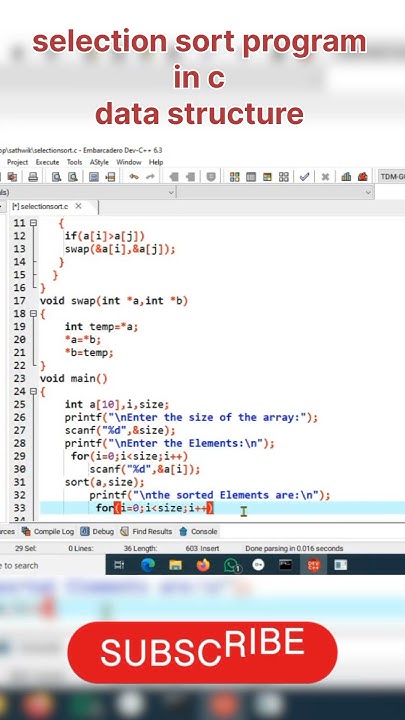
Task: Open the AStyle menu
Action: pyautogui.click(x=99, y=162)
